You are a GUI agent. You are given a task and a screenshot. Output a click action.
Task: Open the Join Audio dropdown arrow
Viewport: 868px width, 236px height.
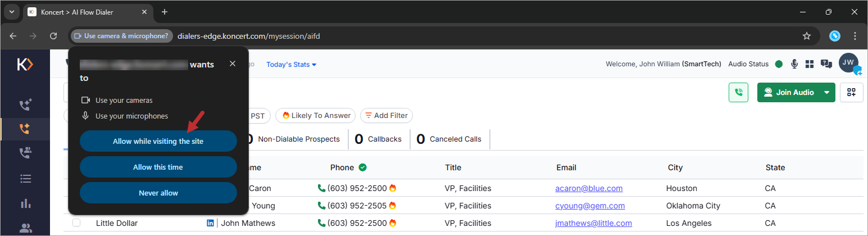(826, 93)
